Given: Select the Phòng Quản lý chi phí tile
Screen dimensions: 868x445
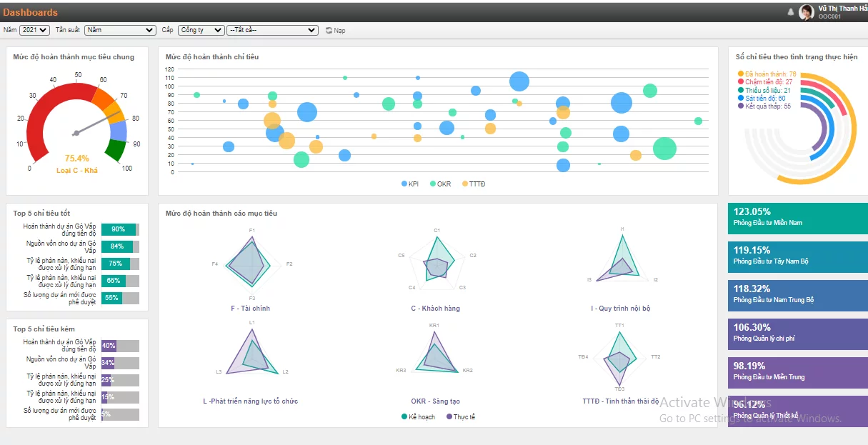Looking at the screenshot, I should 797,333.
